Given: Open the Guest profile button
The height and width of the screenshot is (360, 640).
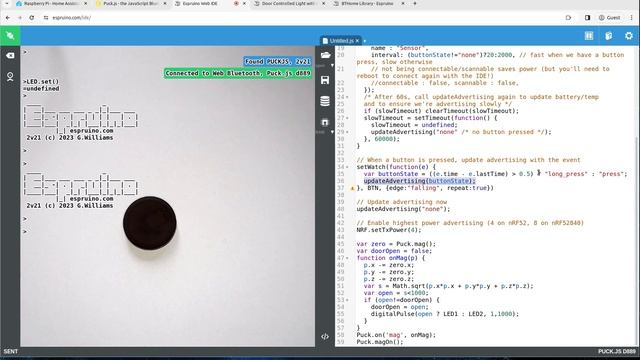Looking at the screenshot, I should pyautogui.click(x=609, y=18).
